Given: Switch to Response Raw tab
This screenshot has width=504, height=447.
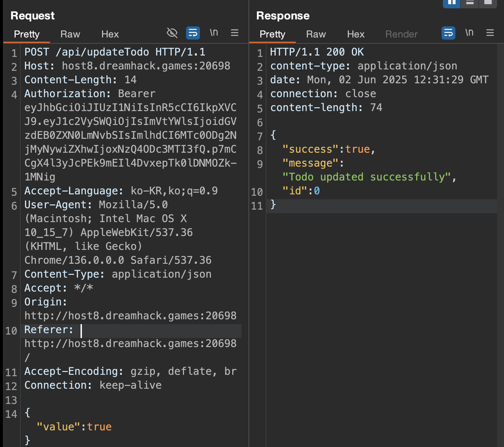Looking at the screenshot, I should click(x=316, y=34).
